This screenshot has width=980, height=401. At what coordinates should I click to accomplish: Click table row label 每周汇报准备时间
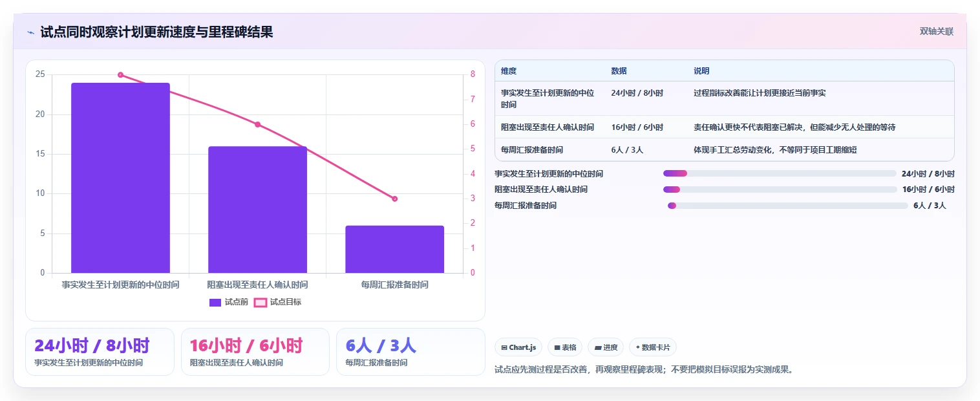532,150
